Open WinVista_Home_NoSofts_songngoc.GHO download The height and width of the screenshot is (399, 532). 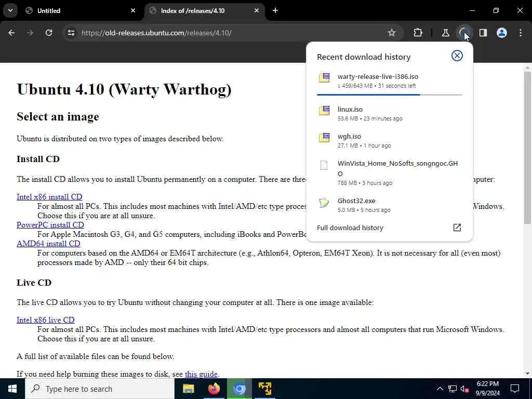click(390, 172)
